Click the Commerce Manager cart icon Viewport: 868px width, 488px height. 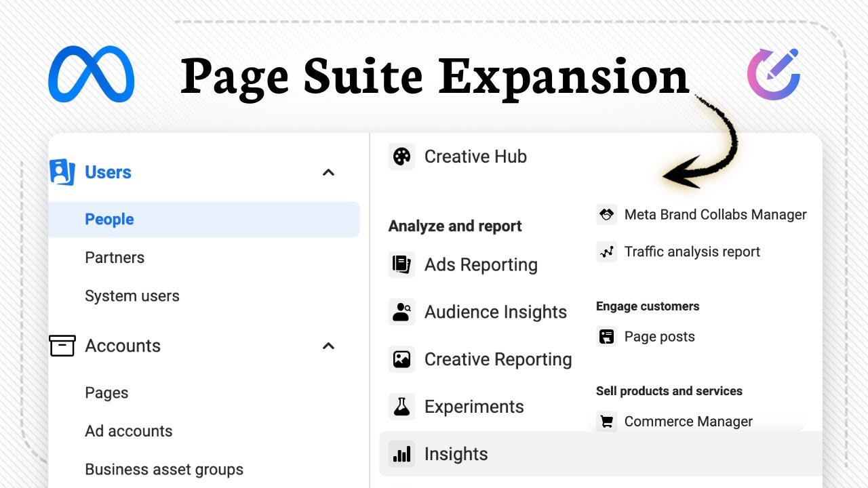606,422
